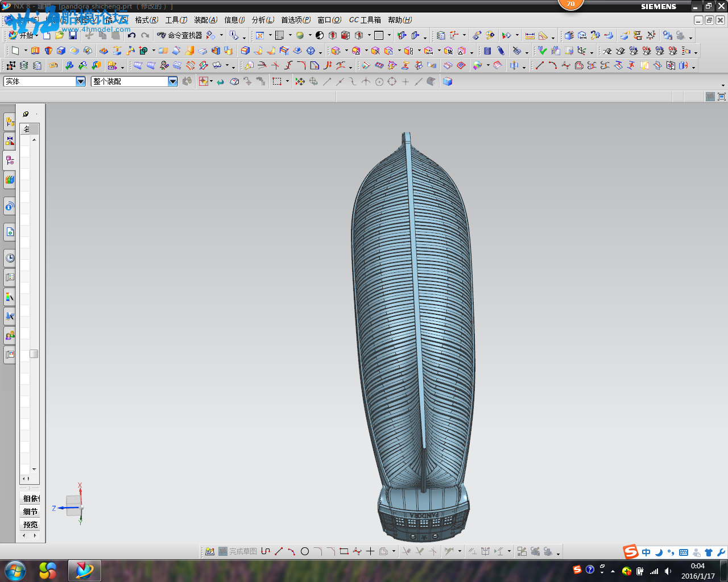Click the shaded rendering style sphere icon

[300, 35]
